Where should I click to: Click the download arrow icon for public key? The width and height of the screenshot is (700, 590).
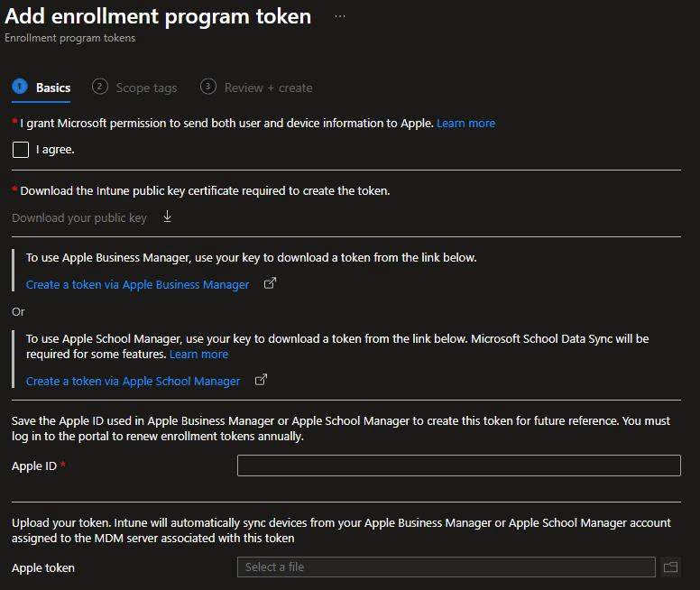167,217
